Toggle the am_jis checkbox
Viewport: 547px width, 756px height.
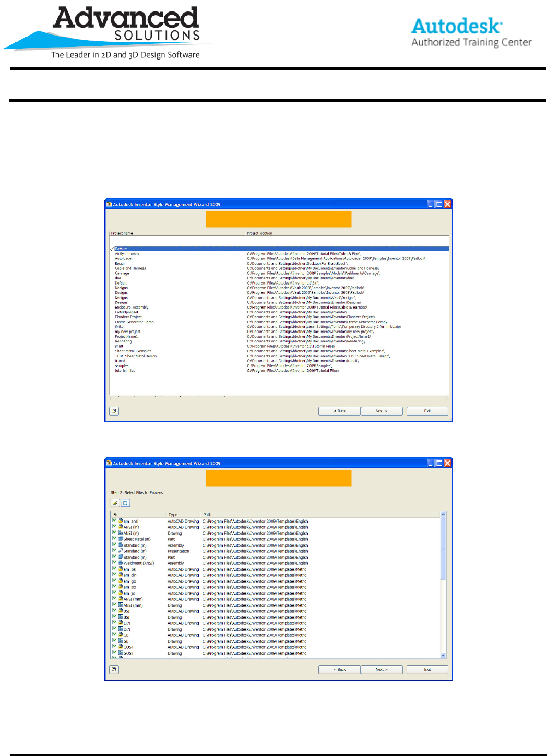click(115, 593)
